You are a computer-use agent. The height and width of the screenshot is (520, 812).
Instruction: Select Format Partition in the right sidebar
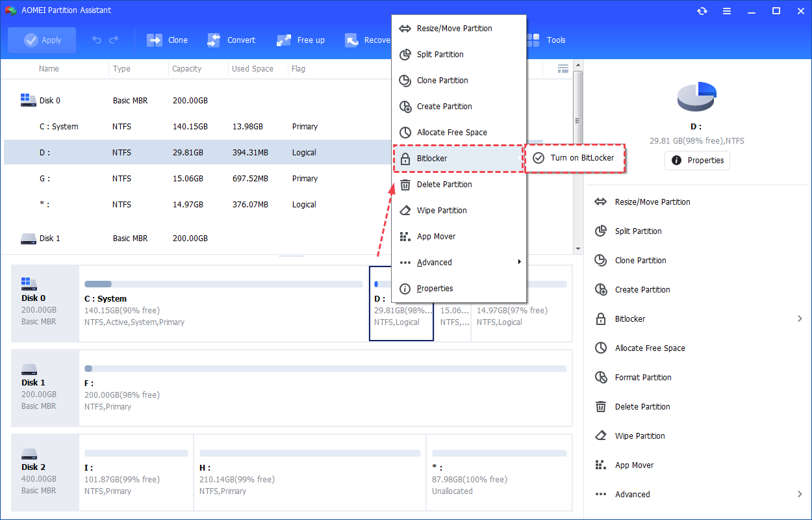click(644, 377)
